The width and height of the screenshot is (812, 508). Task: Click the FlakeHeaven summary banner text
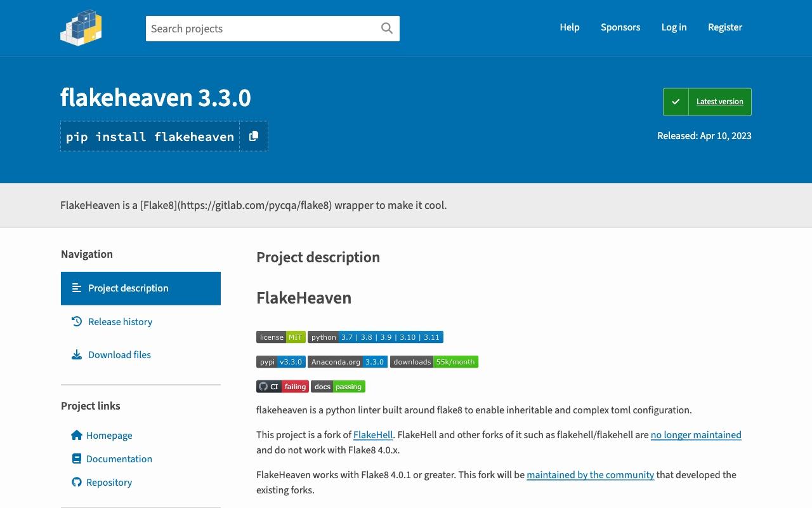coord(254,205)
